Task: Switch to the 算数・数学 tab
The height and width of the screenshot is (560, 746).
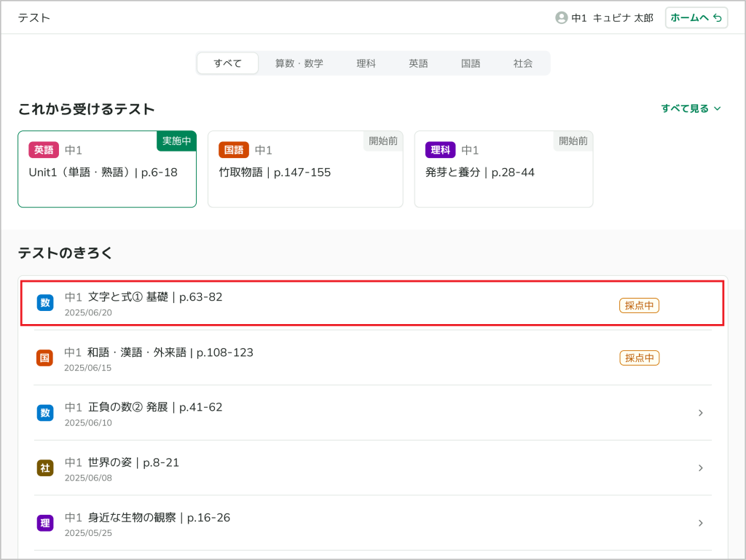Action: coord(299,63)
